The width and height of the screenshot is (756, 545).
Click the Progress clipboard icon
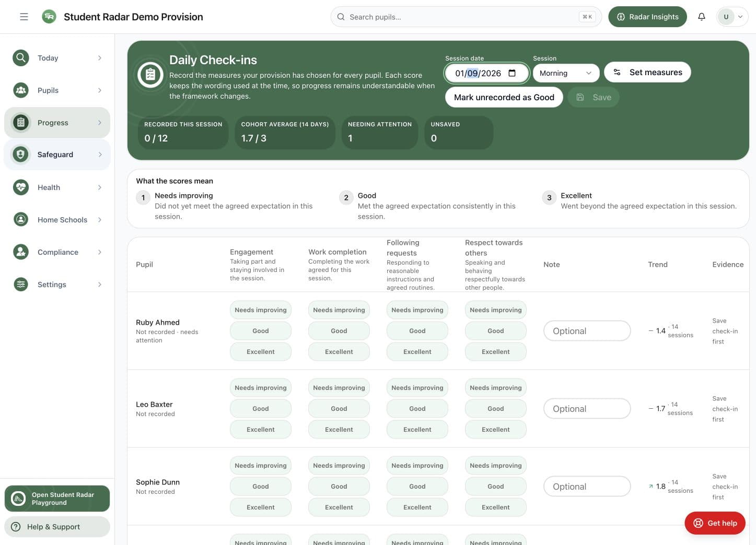21,123
